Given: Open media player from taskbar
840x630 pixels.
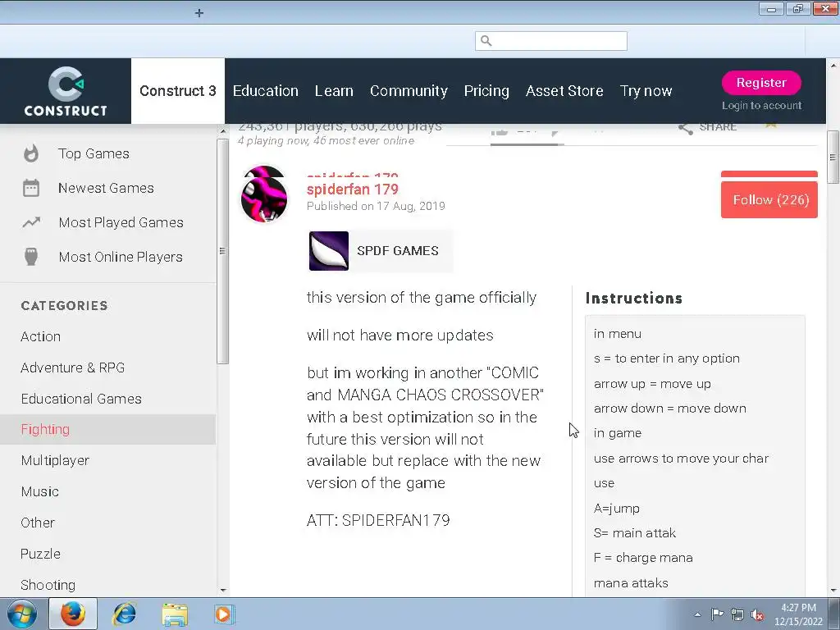Looking at the screenshot, I should tap(223, 614).
